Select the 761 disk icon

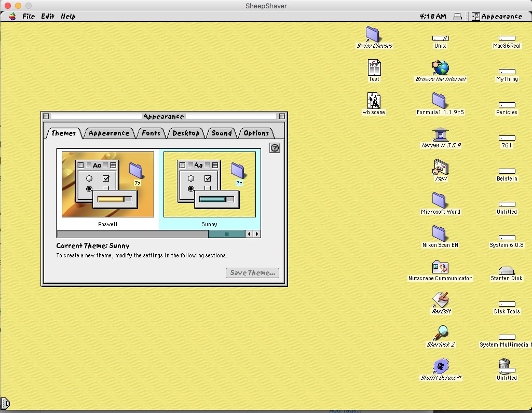(x=507, y=138)
